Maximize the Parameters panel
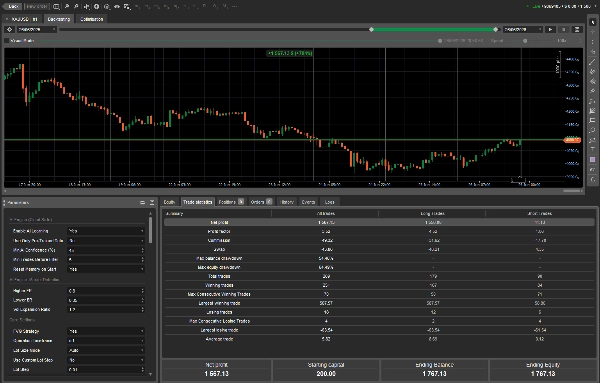This screenshot has height=383, width=600. click(x=142, y=202)
